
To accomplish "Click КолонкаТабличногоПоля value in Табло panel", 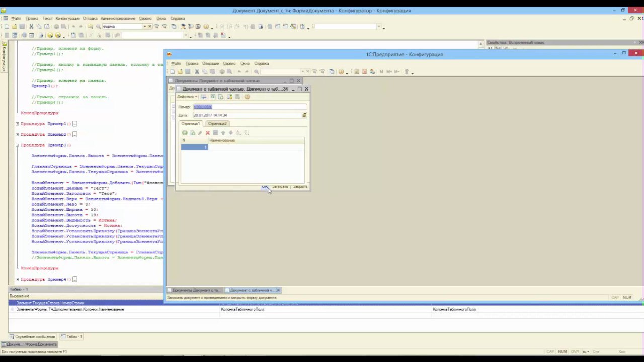I will point(243,309).
